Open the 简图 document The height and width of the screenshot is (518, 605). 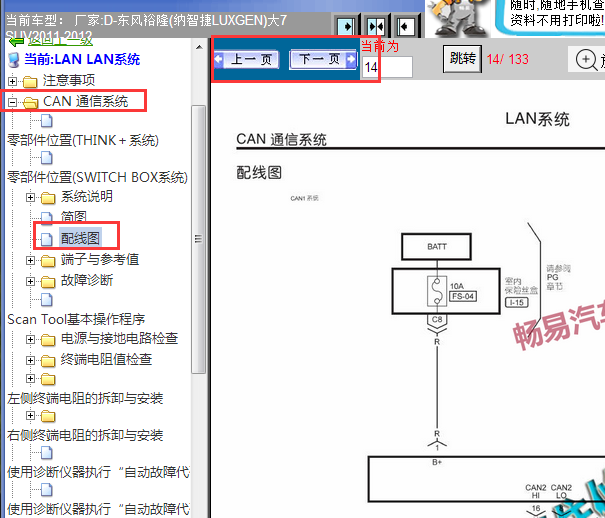click(x=74, y=217)
